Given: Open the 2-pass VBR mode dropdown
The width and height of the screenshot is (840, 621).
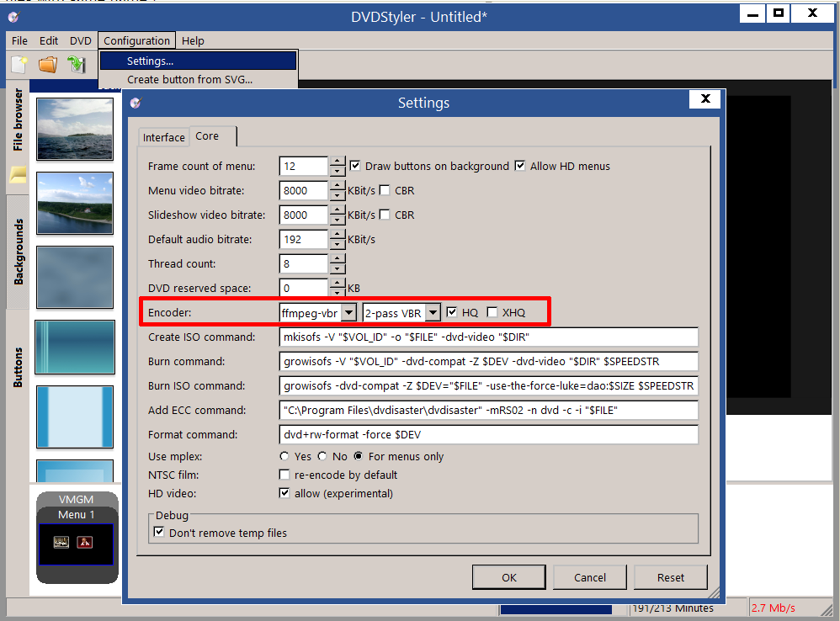Looking at the screenshot, I should [433, 312].
